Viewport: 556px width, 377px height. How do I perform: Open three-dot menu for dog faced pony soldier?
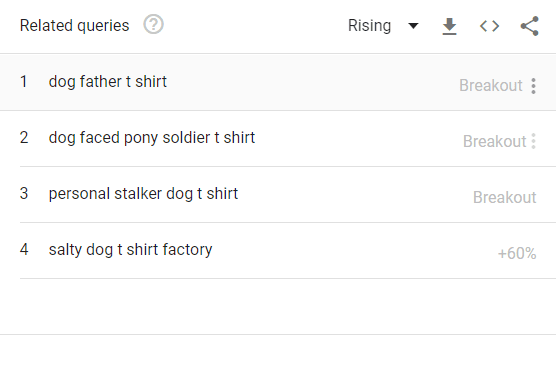[533, 141]
